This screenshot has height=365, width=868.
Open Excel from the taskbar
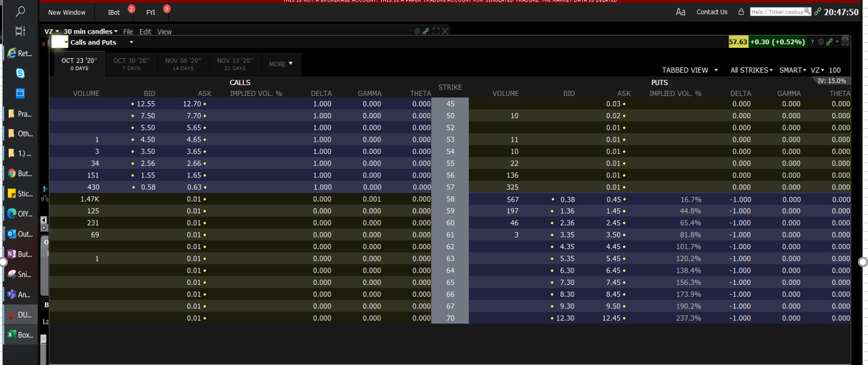coord(12,334)
